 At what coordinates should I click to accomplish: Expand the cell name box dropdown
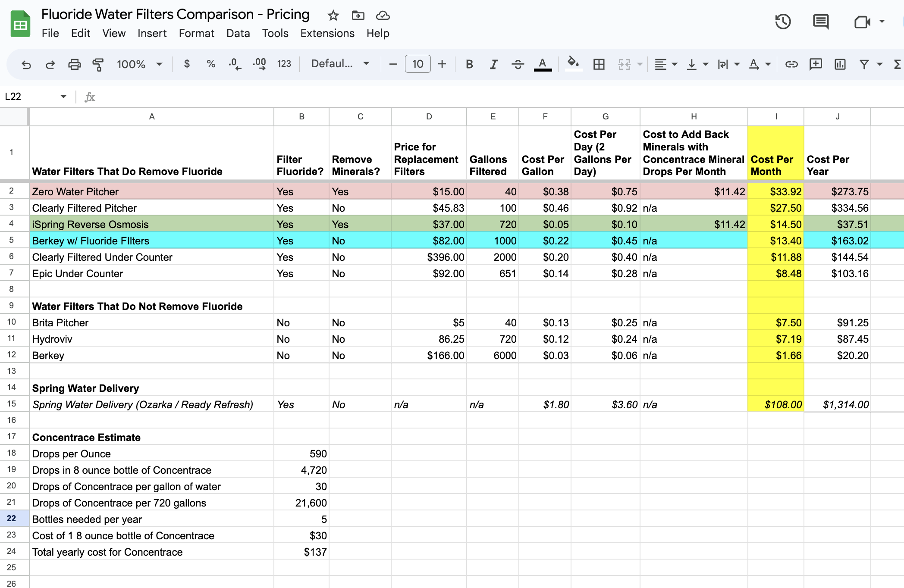63,97
